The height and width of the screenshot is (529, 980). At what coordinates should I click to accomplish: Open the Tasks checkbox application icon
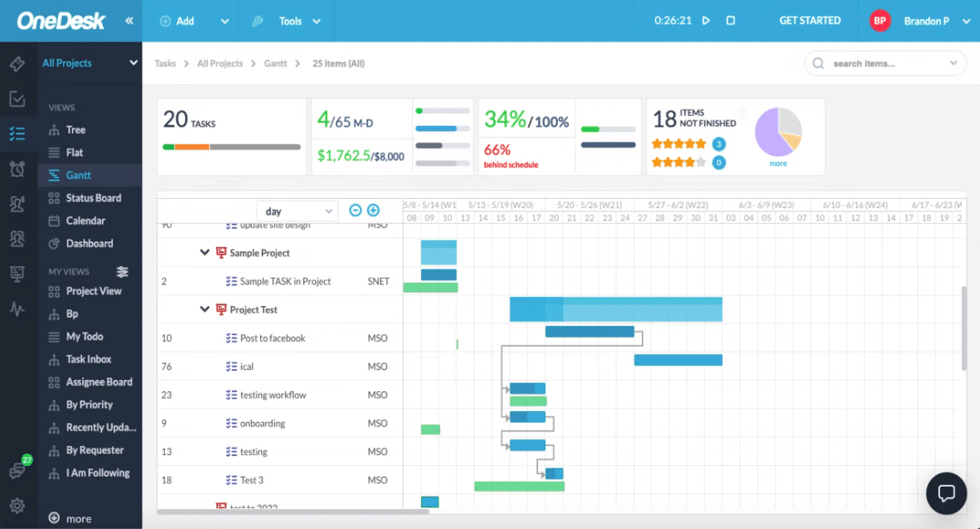[17, 98]
